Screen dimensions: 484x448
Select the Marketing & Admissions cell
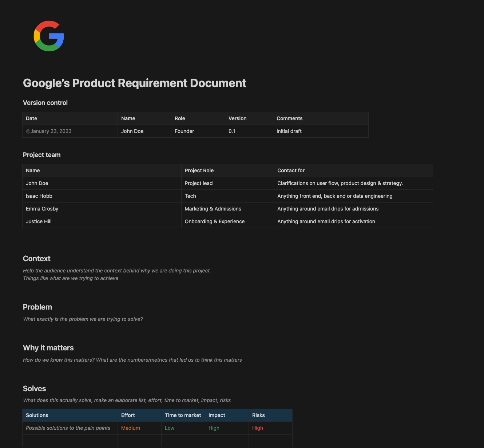coord(227,209)
